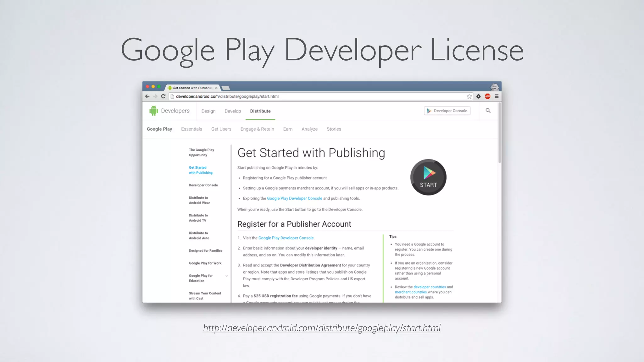The image size is (644, 362).
Task: Open the Get Users sub navigation item
Action: coord(221,129)
